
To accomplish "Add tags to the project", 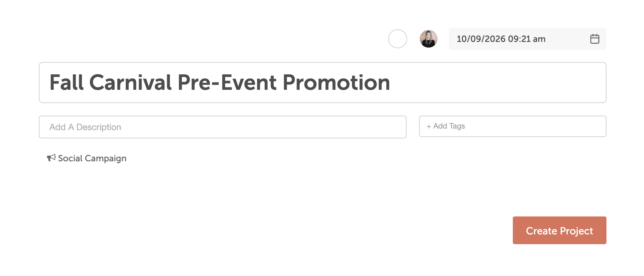I will [512, 126].
